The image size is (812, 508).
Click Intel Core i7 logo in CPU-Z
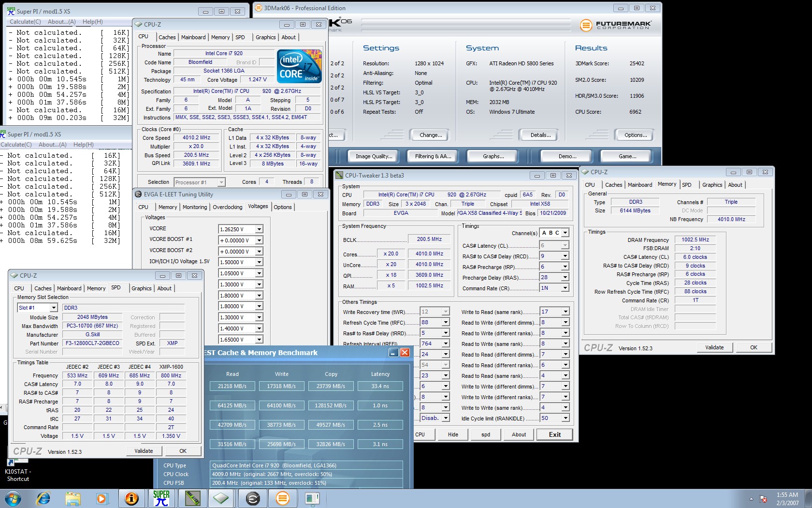pyautogui.click(x=300, y=66)
